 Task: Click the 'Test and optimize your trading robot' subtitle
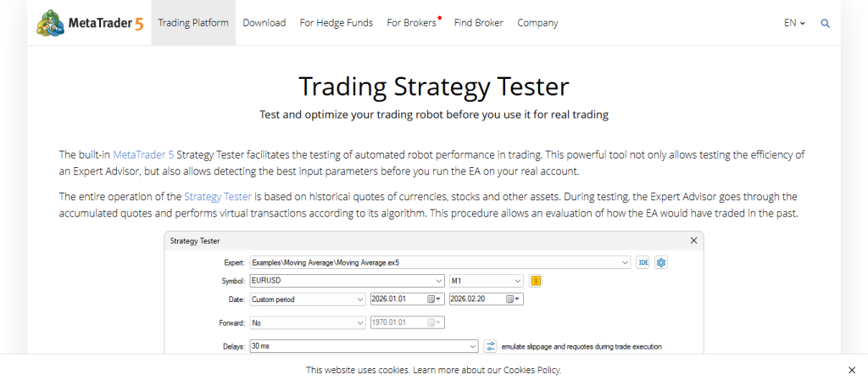coord(434,115)
